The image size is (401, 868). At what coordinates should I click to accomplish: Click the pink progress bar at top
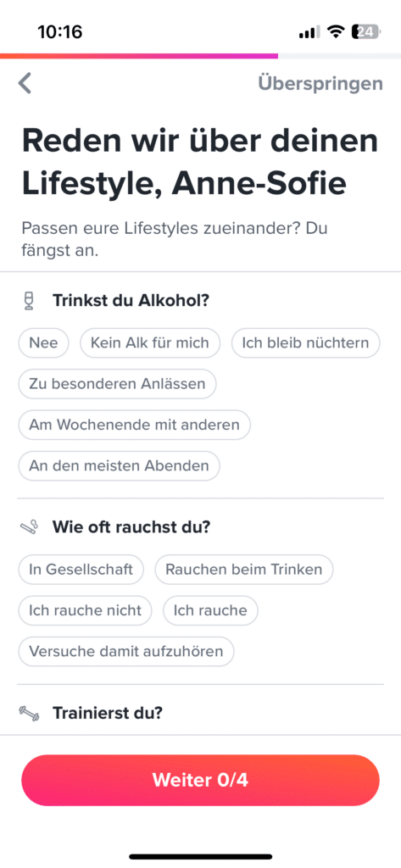coord(138,56)
